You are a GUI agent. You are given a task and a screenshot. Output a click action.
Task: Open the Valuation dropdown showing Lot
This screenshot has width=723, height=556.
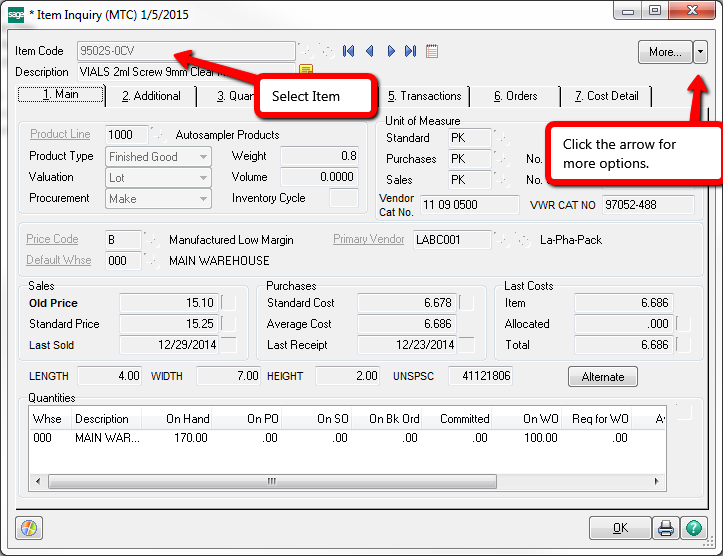pyautogui.click(x=203, y=178)
